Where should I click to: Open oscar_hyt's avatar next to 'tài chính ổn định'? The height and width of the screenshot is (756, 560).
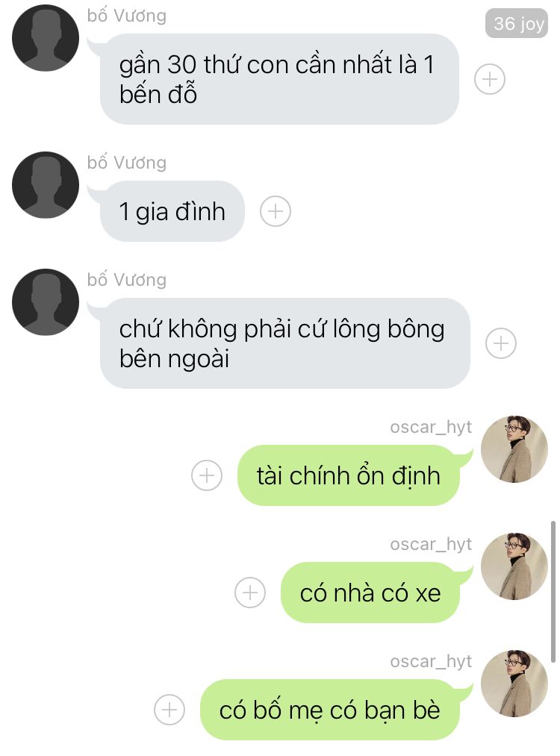514,449
